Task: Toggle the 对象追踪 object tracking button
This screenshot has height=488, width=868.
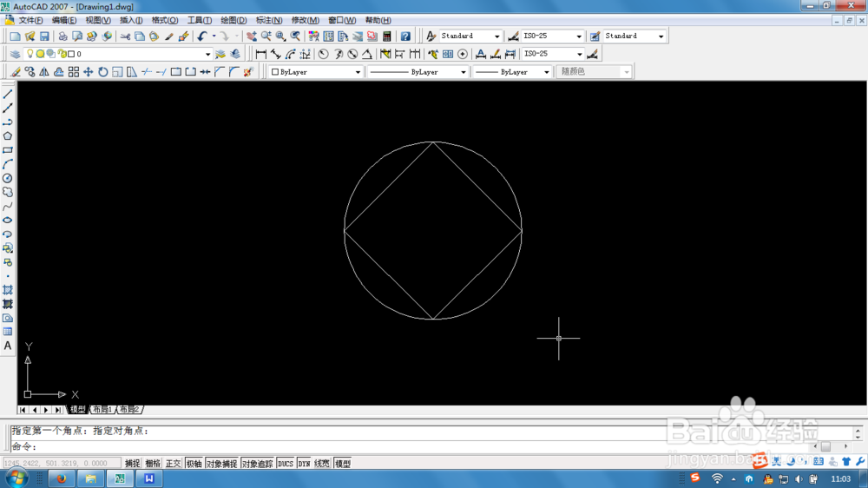Action: 258,464
